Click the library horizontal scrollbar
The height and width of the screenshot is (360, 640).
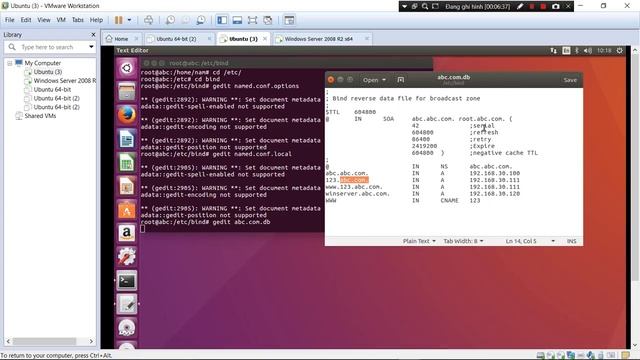point(44,341)
